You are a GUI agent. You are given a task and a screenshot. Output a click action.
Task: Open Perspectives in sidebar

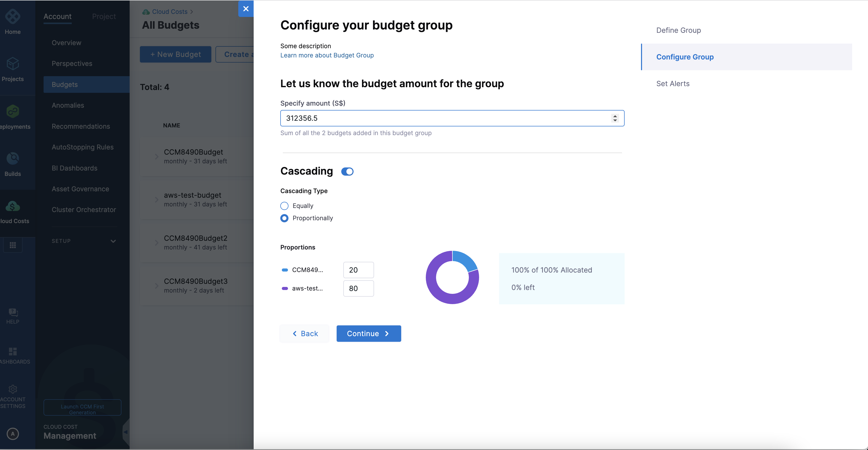72,63
